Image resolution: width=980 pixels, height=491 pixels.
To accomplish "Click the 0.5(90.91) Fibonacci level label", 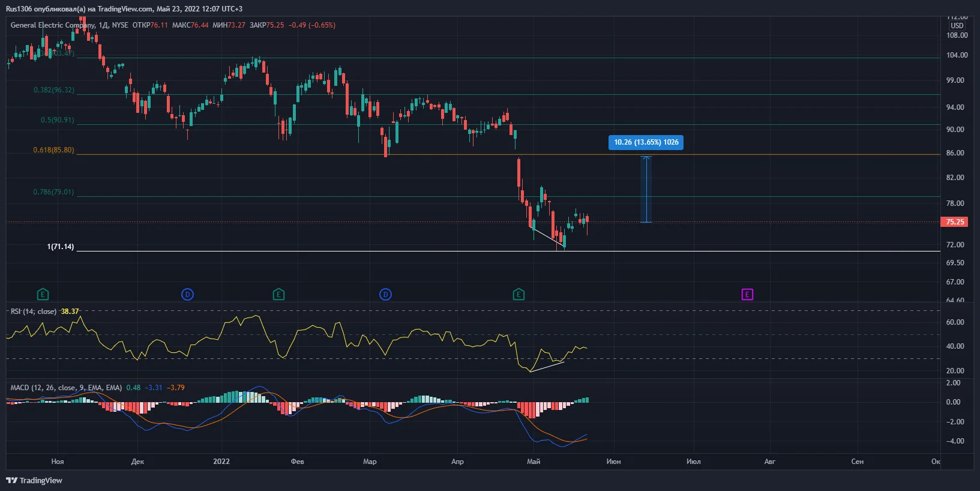I will (x=58, y=120).
